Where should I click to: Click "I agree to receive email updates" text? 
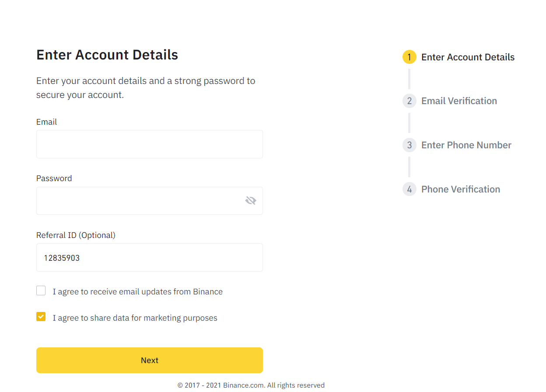pos(137,292)
